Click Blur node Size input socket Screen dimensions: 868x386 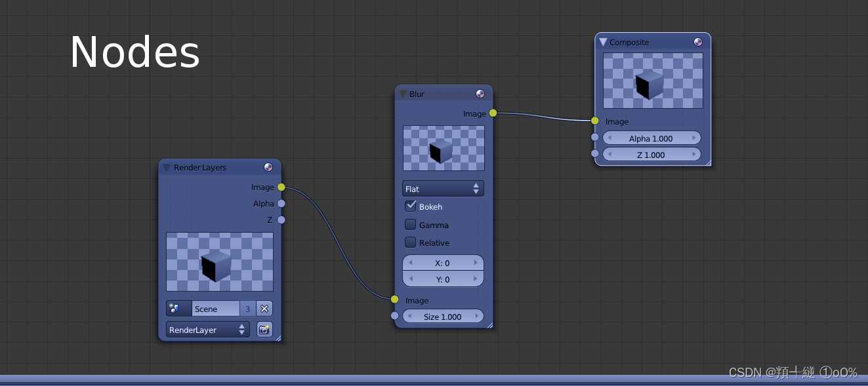click(x=394, y=316)
